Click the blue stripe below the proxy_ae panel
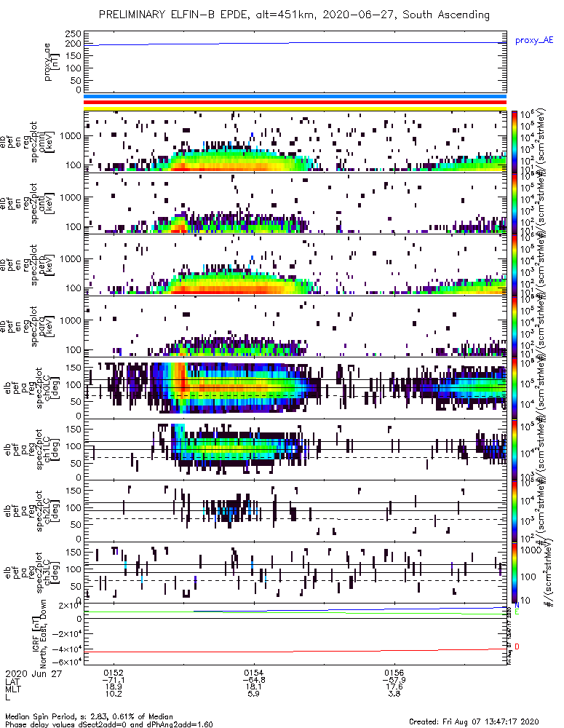The width and height of the screenshot is (564, 728). tap(295, 97)
